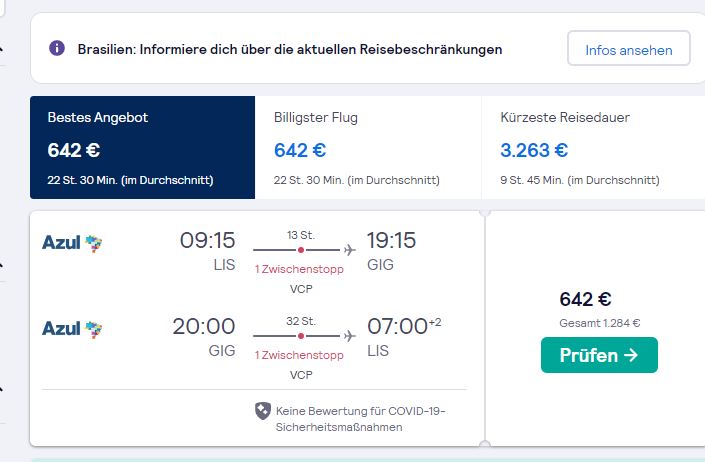Click VCP stopover code on return flight
Image resolution: width=705 pixels, height=462 pixels.
[x=301, y=375]
